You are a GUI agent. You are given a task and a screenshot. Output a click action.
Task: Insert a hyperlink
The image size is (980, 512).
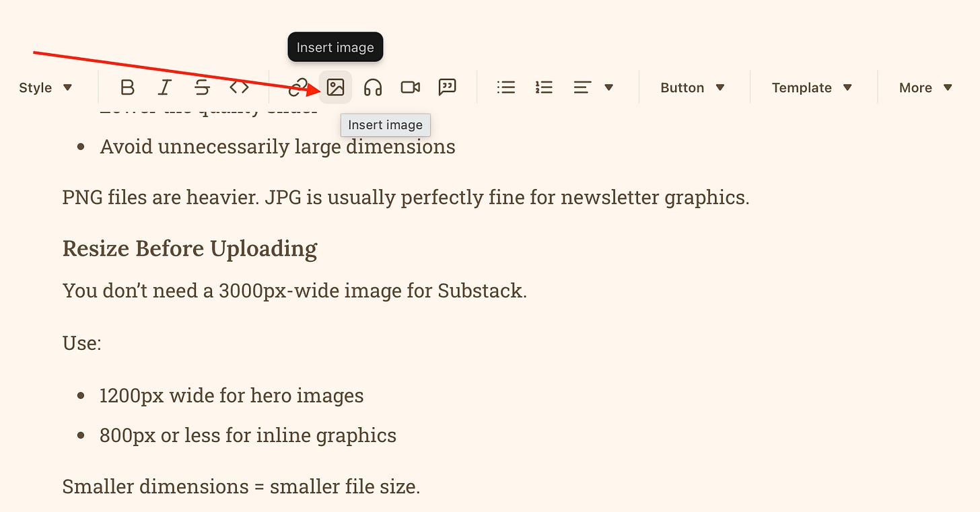point(297,87)
